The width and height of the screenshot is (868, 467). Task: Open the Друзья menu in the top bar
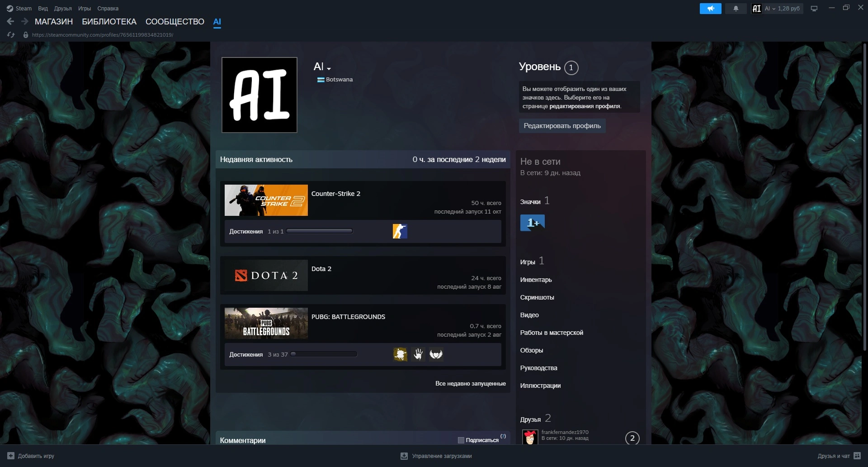63,9
